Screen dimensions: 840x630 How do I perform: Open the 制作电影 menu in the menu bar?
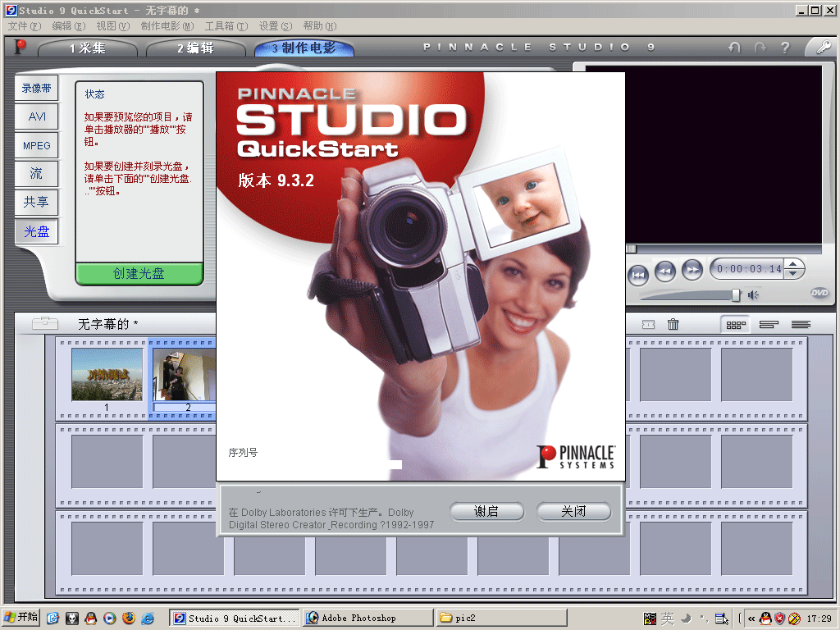[167, 25]
